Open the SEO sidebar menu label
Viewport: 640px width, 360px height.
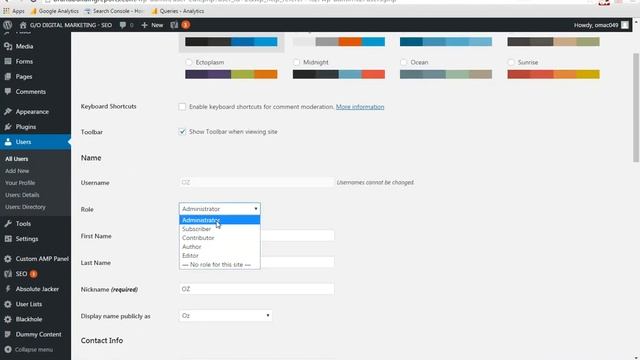(x=21, y=273)
